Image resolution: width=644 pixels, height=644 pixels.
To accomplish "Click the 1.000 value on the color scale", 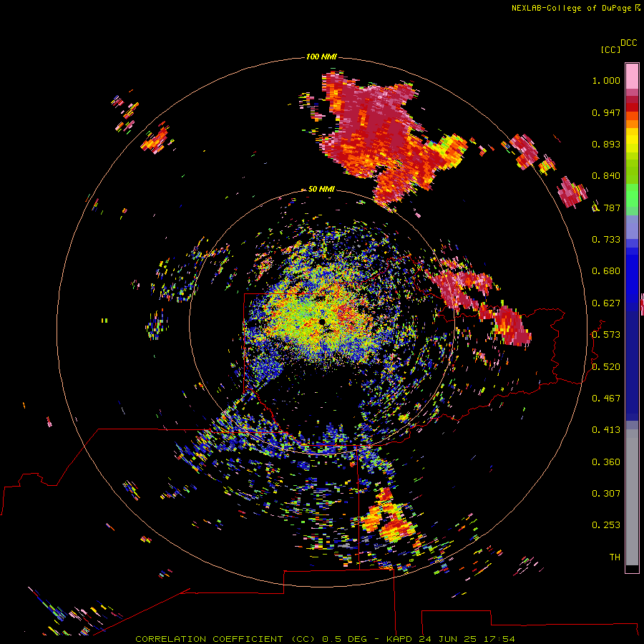I will [x=606, y=80].
